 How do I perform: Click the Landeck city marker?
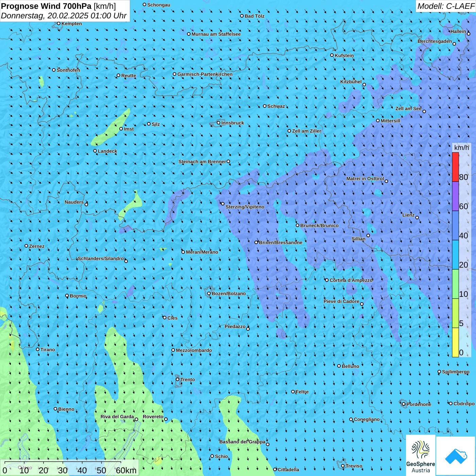(95, 151)
